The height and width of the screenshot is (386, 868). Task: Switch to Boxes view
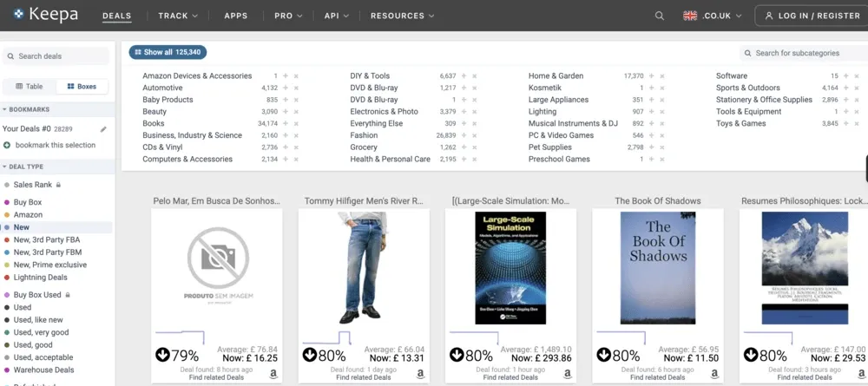tap(82, 86)
